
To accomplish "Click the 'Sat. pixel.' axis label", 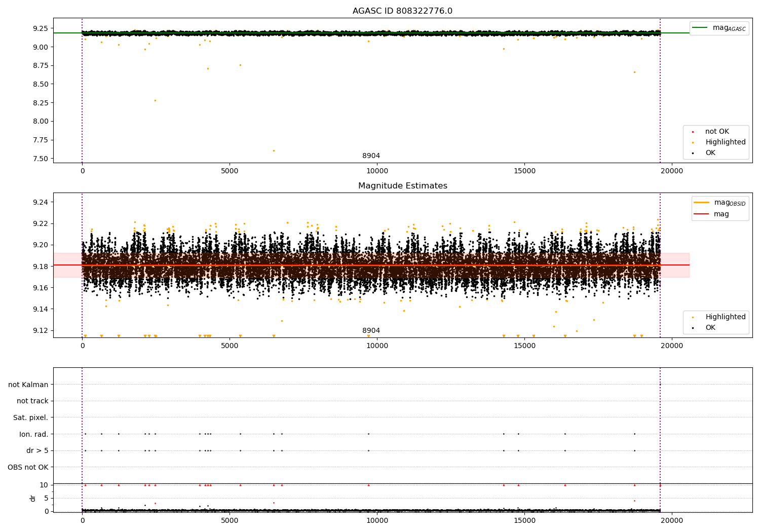I will tap(31, 417).
